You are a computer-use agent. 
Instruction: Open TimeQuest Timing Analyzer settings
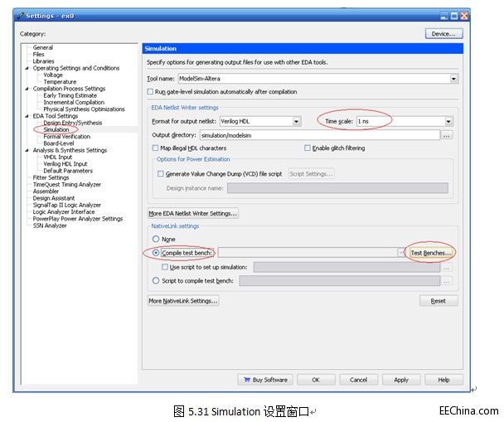coord(66,184)
